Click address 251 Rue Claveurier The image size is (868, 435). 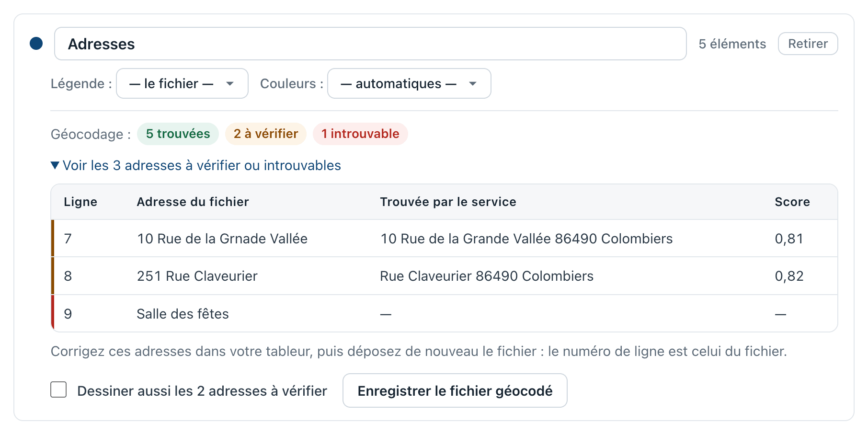197,276
